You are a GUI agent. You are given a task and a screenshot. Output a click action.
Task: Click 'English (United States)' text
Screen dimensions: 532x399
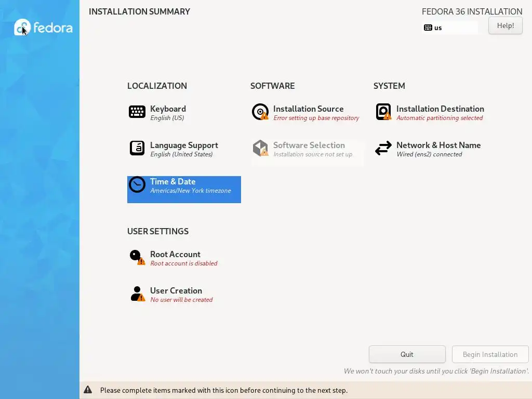click(x=181, y=154)
